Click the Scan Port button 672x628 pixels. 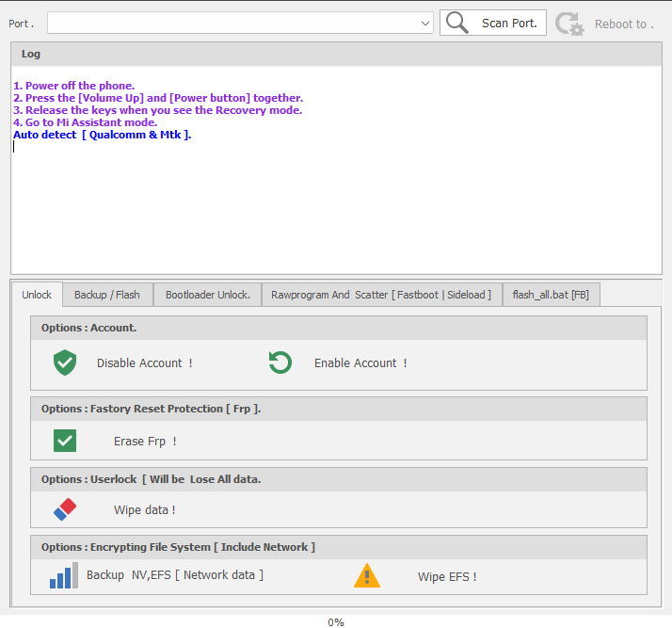(493, 23)
